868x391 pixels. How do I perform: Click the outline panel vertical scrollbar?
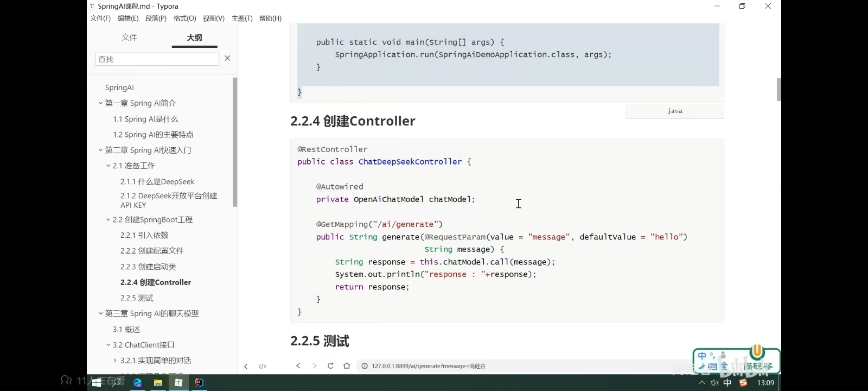tap(235, 142)
